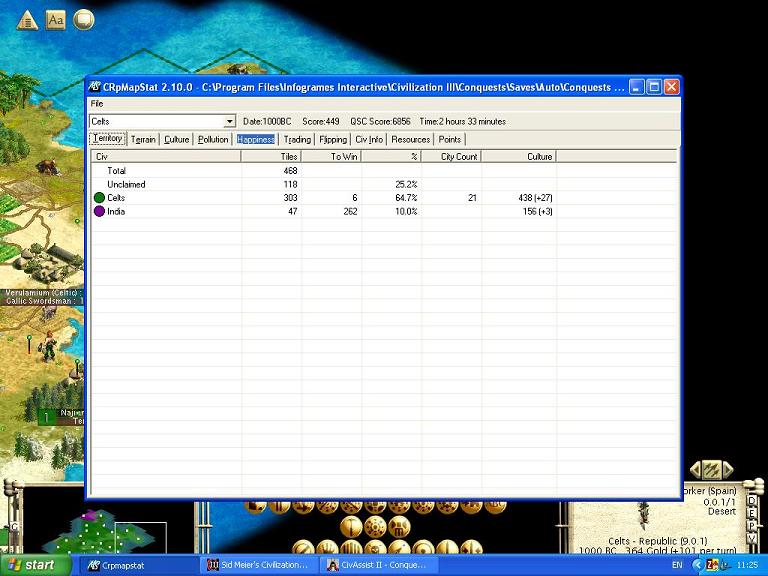Click India To Win value 262
Image resolution: width=768 pixels, height=576 pixels.
(350, 212)
